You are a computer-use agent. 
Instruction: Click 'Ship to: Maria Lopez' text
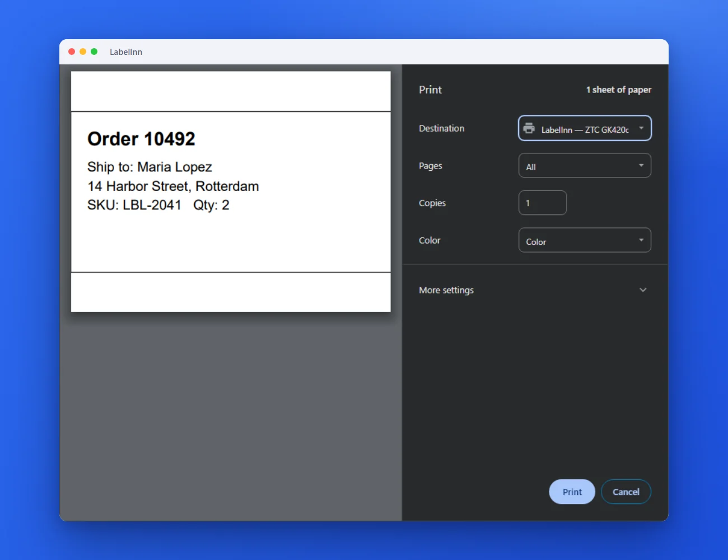(x=150, y=167)
